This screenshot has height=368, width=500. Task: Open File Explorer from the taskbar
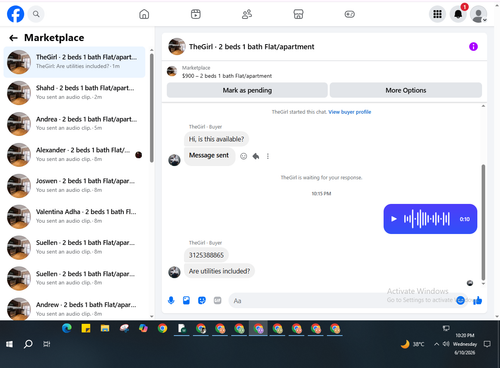tap(105, 329)
